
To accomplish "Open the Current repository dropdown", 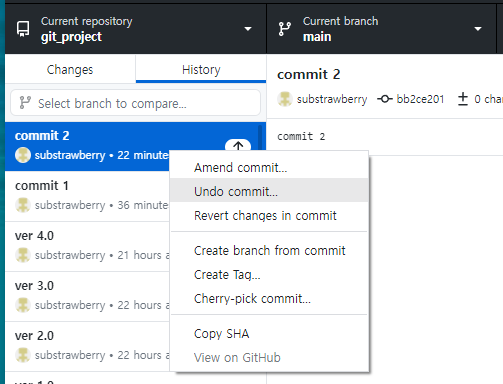I will pyautogui.click(x=136, y=29).
